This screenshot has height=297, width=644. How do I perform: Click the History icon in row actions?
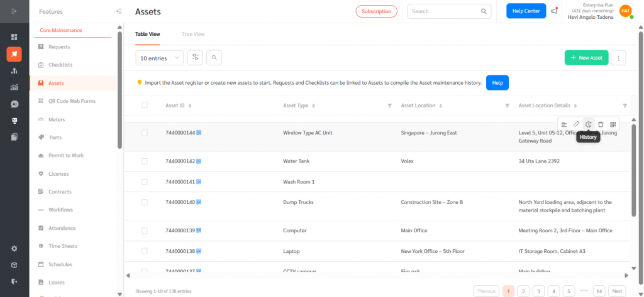[589, 124]
